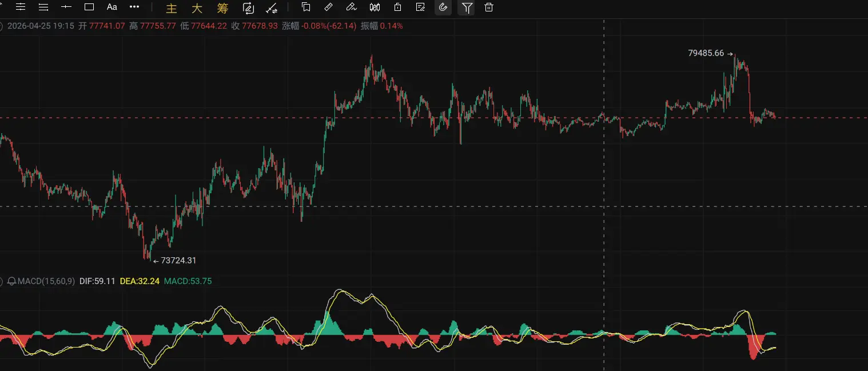The image size is (868, 371).
Task: Click the 振幅 amplitude value 0.14%
Action: 391,26
